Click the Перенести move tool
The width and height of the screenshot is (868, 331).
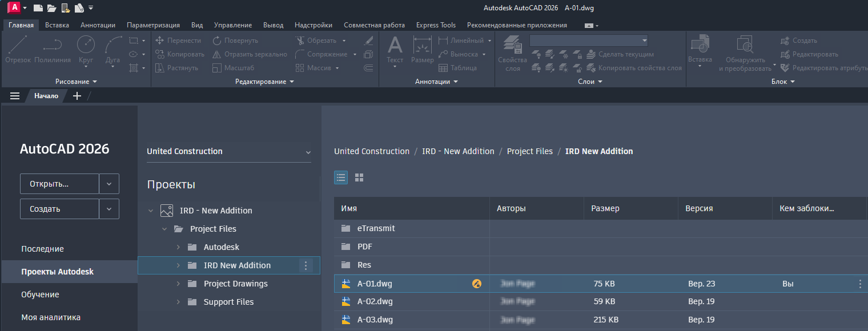(178, 41)
